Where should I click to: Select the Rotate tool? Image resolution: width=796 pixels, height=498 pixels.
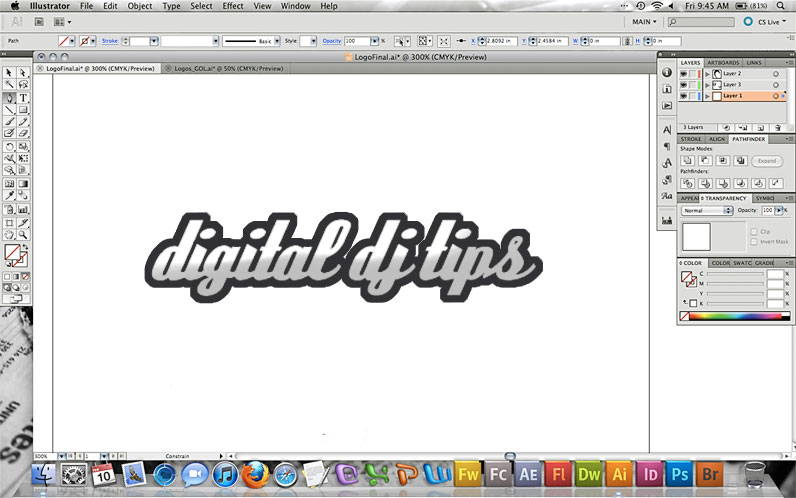tap(9, 147)
